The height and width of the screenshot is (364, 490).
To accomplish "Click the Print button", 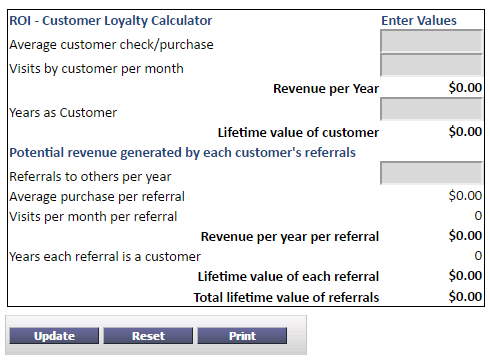I will [x=242, y=336].
